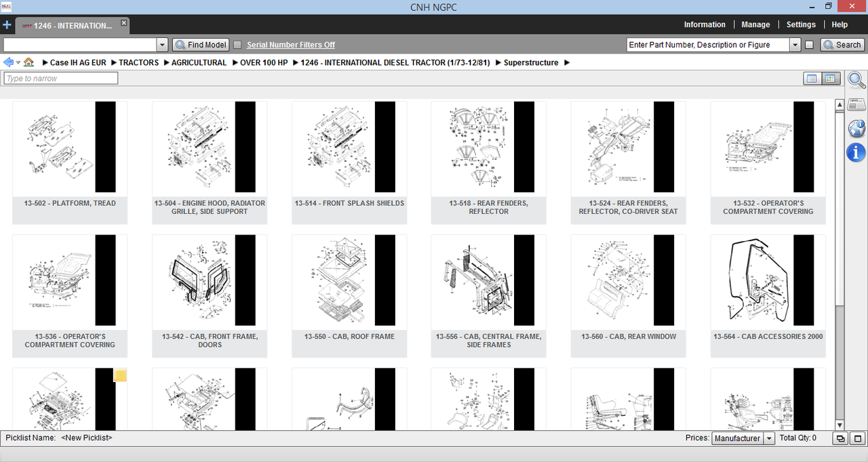This screenshot has height=462, width=868.
Task: Open the Help menu
Action: click(840, 24)
